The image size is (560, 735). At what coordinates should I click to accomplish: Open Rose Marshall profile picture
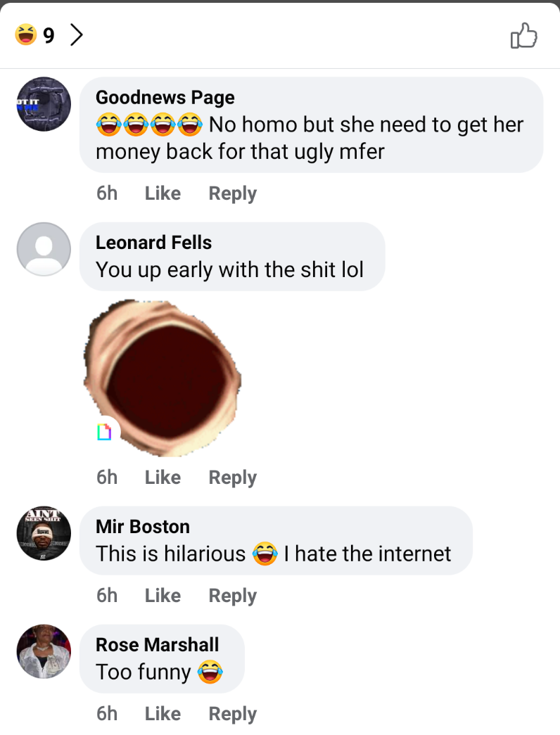pos(44,651)
